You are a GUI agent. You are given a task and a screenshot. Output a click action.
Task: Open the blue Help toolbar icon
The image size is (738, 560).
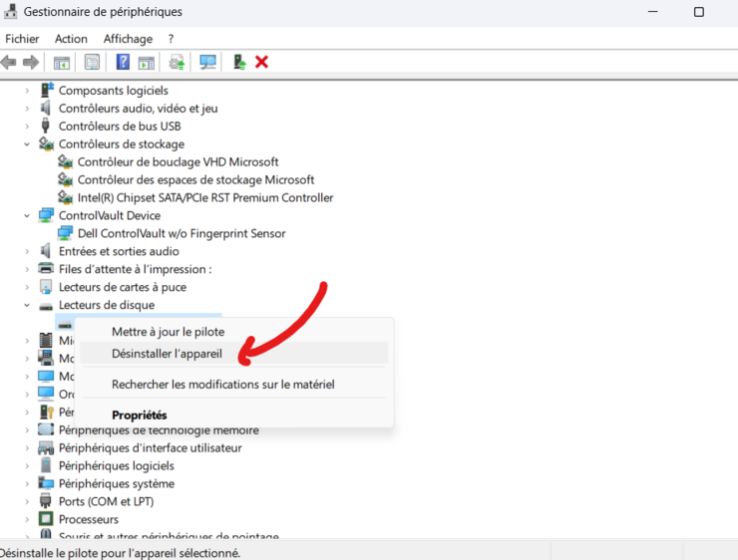click(123, 62)
